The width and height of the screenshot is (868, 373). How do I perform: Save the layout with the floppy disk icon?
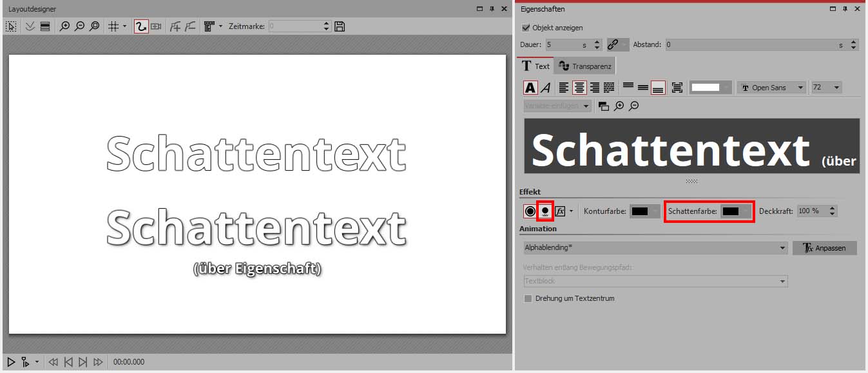[x=340, y=26]
